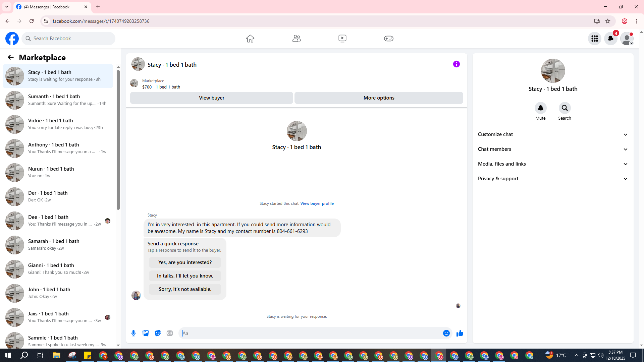Choose a sticker
Screen dimensions: 644x362
coord(158,333)
